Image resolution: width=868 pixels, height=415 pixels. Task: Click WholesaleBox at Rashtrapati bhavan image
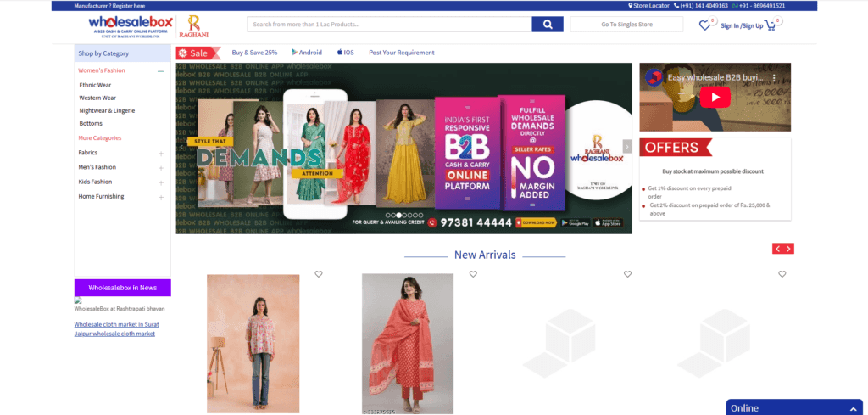point(78,300)
